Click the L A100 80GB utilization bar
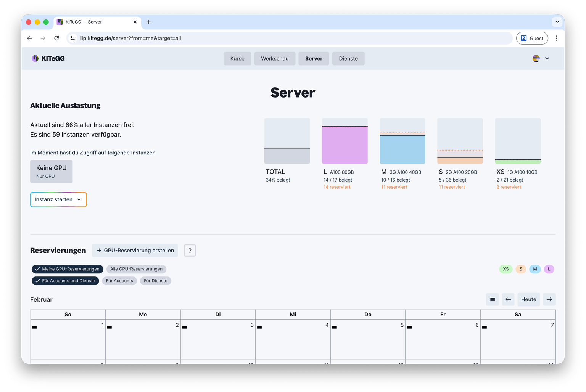Viewport: 586px width, 392px height. tap(345, 141)
